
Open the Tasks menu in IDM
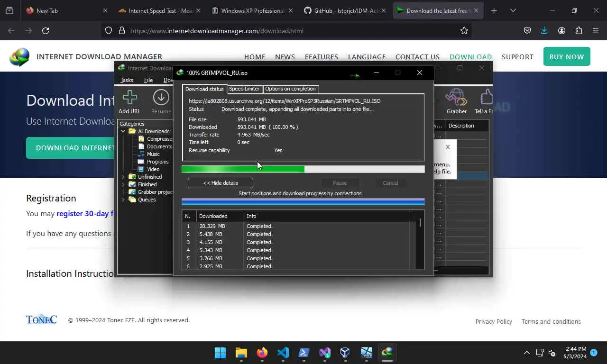pos(127,80)
